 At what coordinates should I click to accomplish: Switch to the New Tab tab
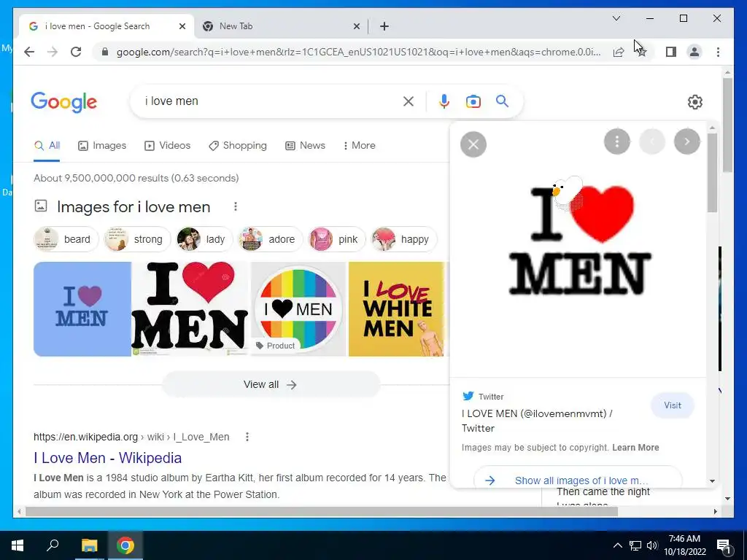(281, 26)
